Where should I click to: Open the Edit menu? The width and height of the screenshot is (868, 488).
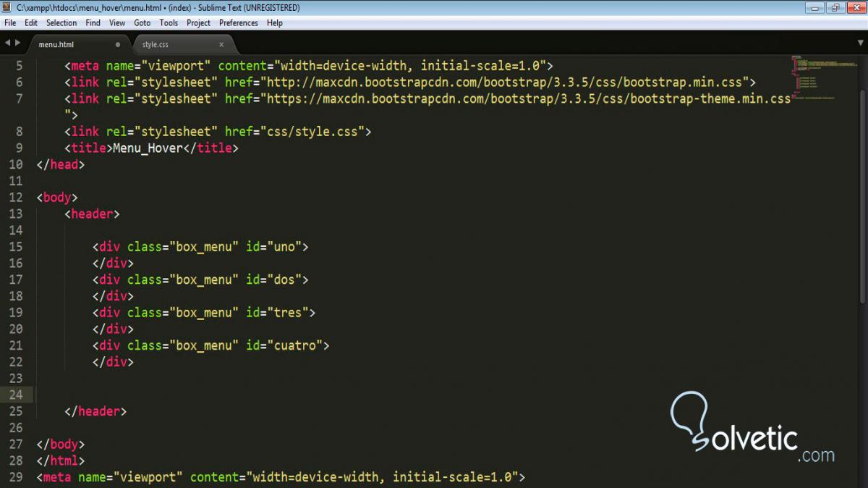(31, 22)
